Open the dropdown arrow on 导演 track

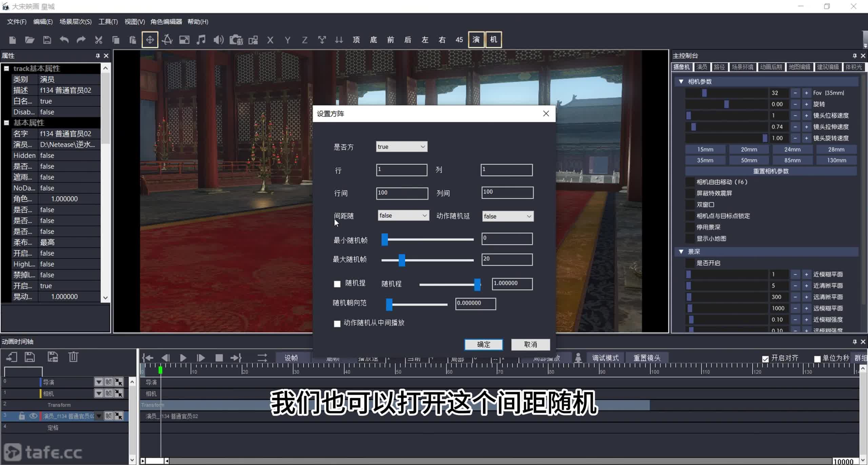[99, 382]
